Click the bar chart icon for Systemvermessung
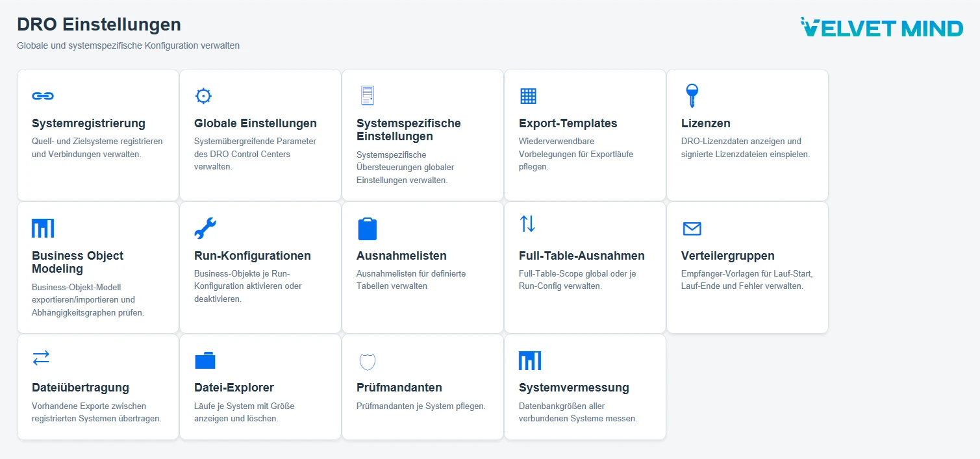The height and width of the screenshot is (459, 980). 530,360
